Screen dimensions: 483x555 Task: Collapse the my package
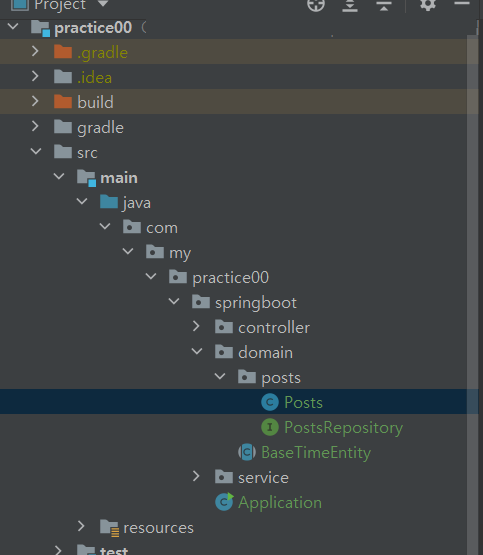tap(128, 251)
